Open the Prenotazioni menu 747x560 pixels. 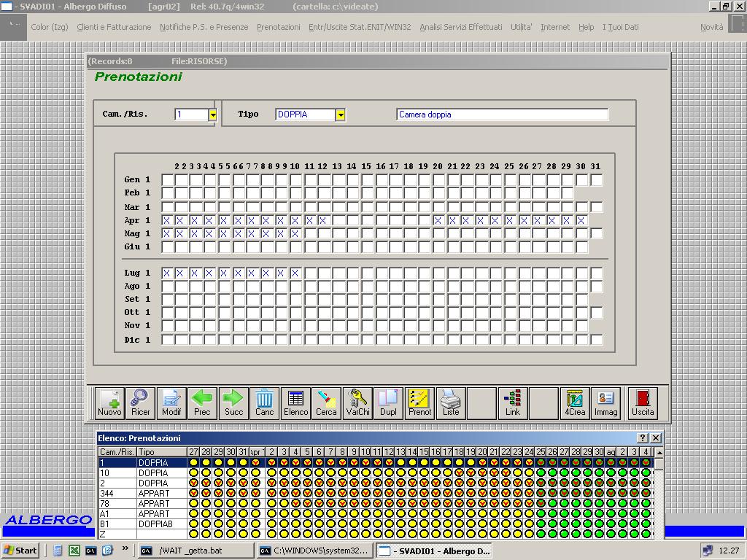278,27
